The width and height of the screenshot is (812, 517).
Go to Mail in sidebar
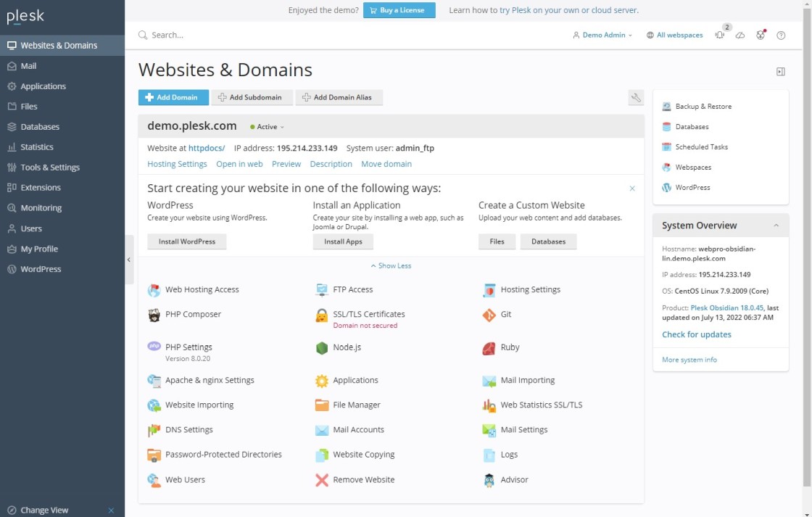coord(62,66)
